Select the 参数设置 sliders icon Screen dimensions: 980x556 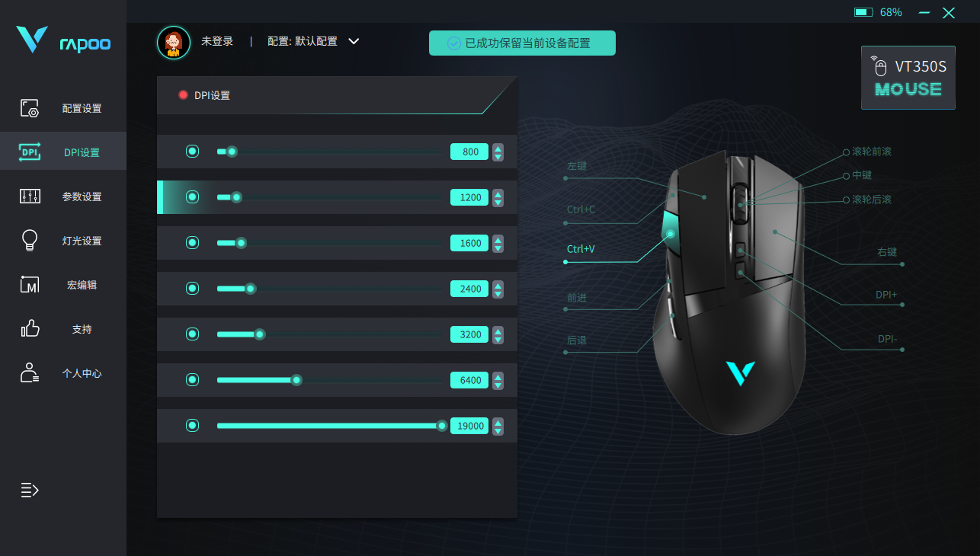pyautogui.click(x=30, y=197)
